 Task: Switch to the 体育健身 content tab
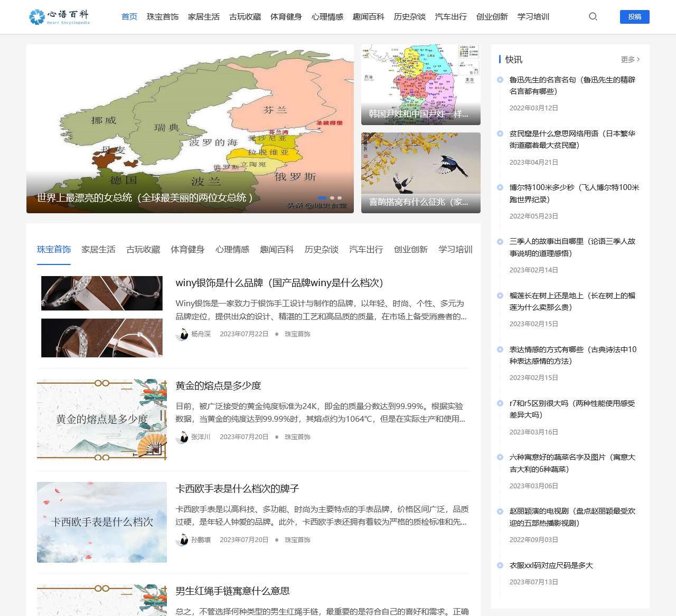pyautogui.click(x=187, y=250)
